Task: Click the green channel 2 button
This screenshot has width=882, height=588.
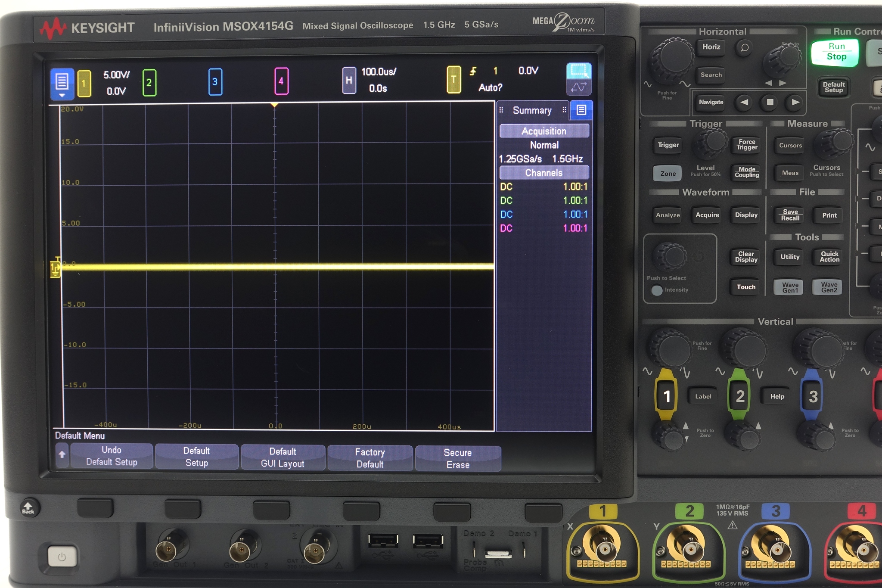Action: tap(739, 396)
